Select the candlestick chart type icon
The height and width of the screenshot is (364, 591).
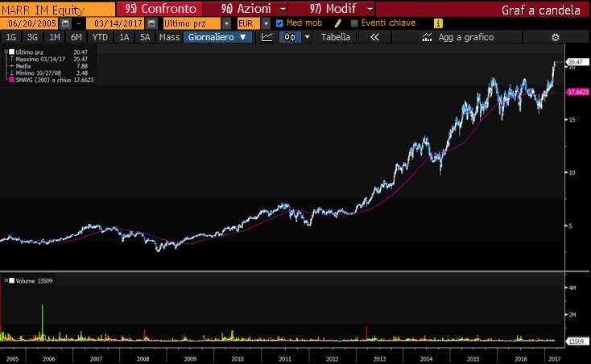(x=290, y=37)
